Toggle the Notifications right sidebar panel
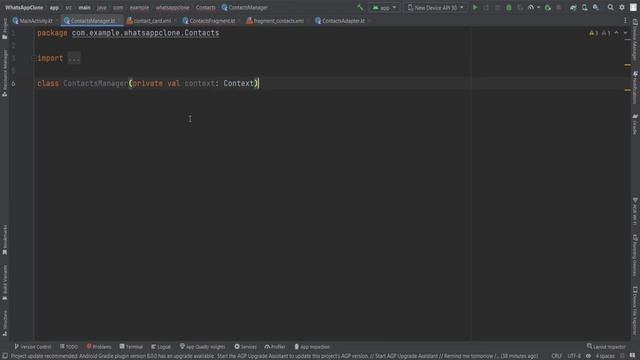Image resolution: width=640 pixels, height=360 pixels. pos(635,87)
